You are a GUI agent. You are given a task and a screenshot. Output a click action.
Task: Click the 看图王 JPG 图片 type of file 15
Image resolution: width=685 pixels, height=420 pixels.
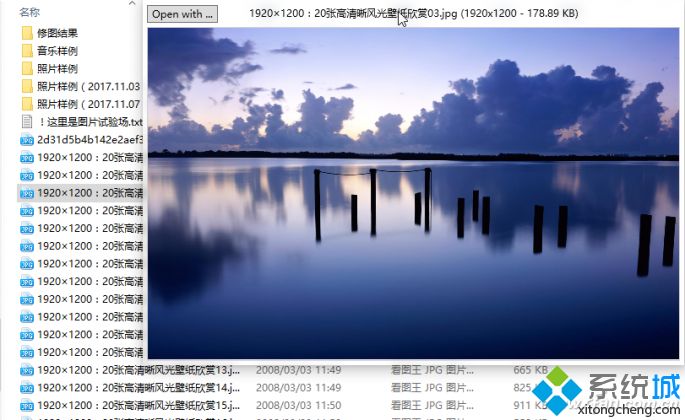[432, 406]
